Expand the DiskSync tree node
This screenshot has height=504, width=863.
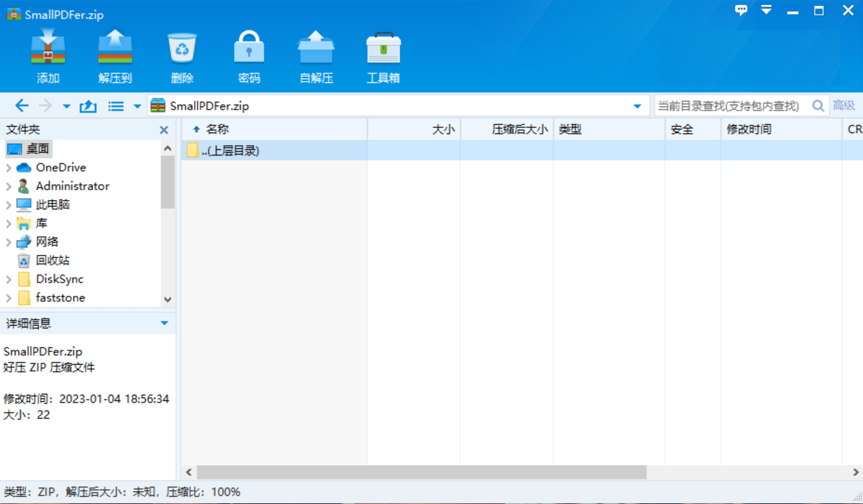coord(8,280)
